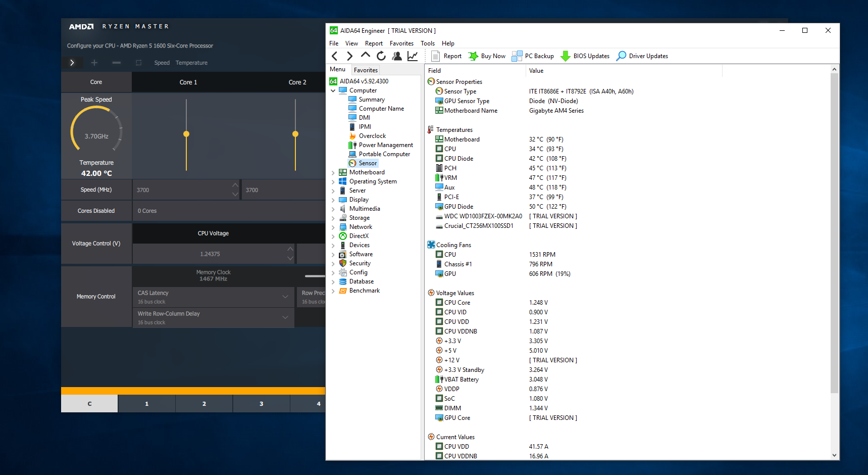Select the Sensor tree item
Image resolution: width=868 pixels, height=475 pixels.
368,163
